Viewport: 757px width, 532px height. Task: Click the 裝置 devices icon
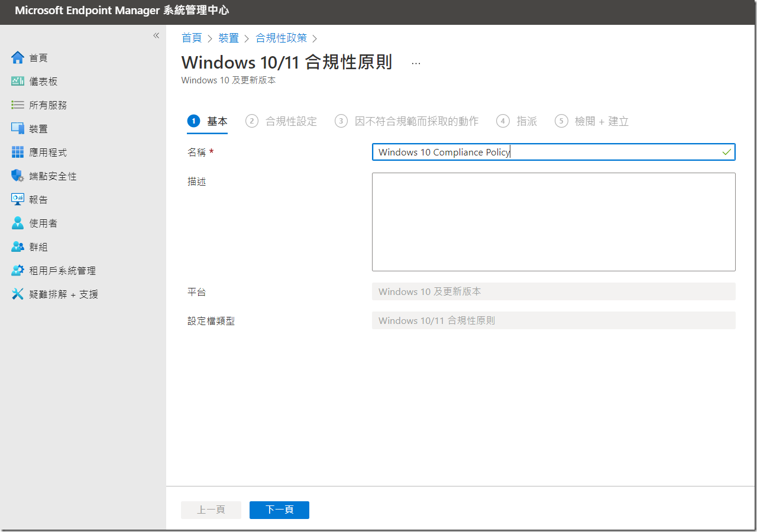coord(18,129)
